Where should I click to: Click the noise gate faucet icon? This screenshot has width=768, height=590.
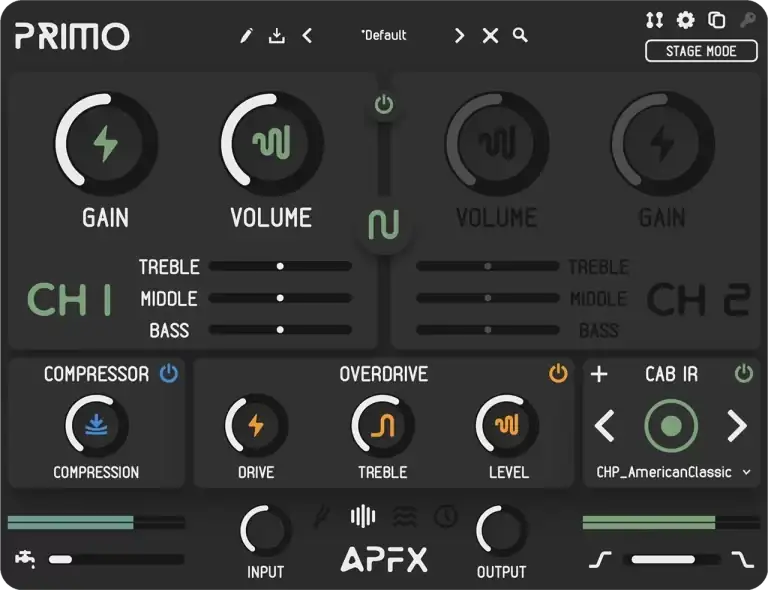(25, 559)
